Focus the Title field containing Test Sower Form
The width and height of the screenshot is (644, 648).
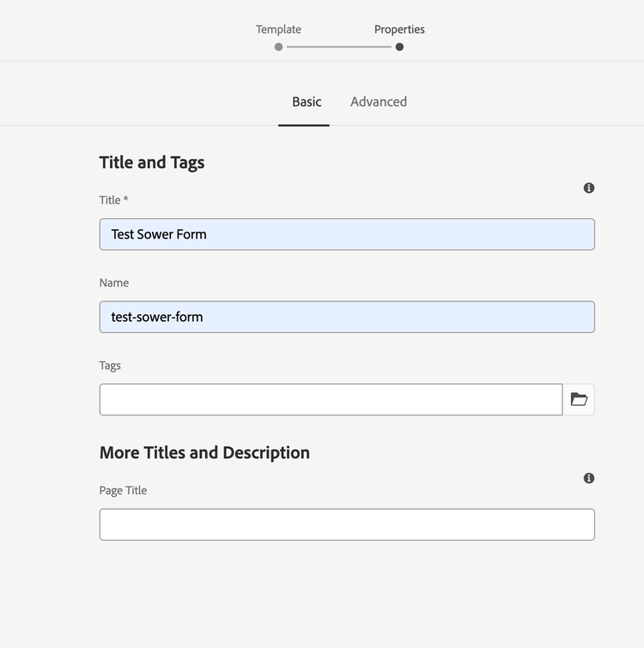pos(347,234)
